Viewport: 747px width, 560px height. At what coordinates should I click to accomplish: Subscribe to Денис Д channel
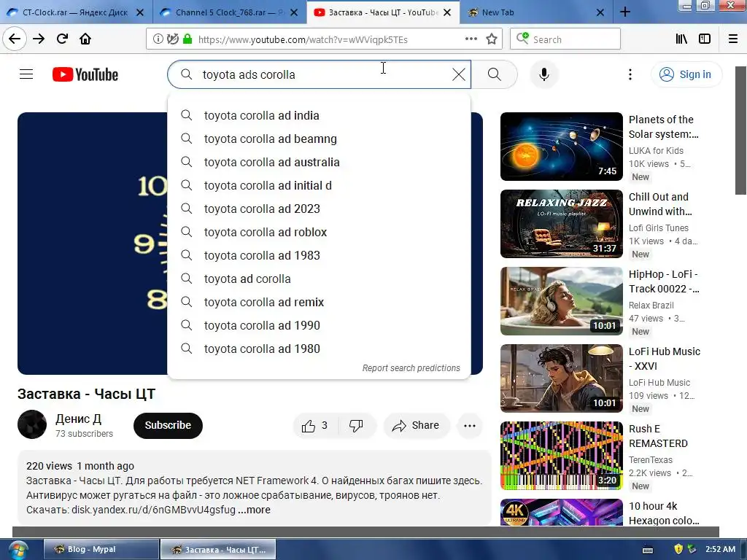tap(168, 425)
